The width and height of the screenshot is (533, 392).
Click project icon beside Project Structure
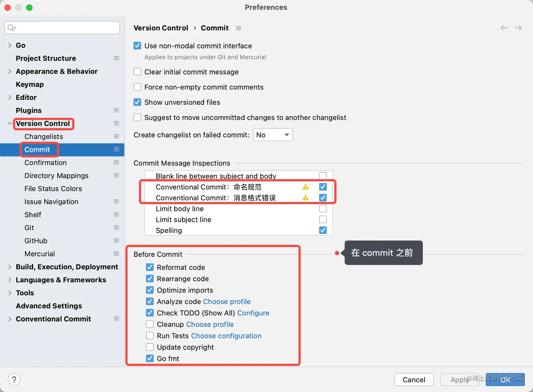[x=116, y=58]
